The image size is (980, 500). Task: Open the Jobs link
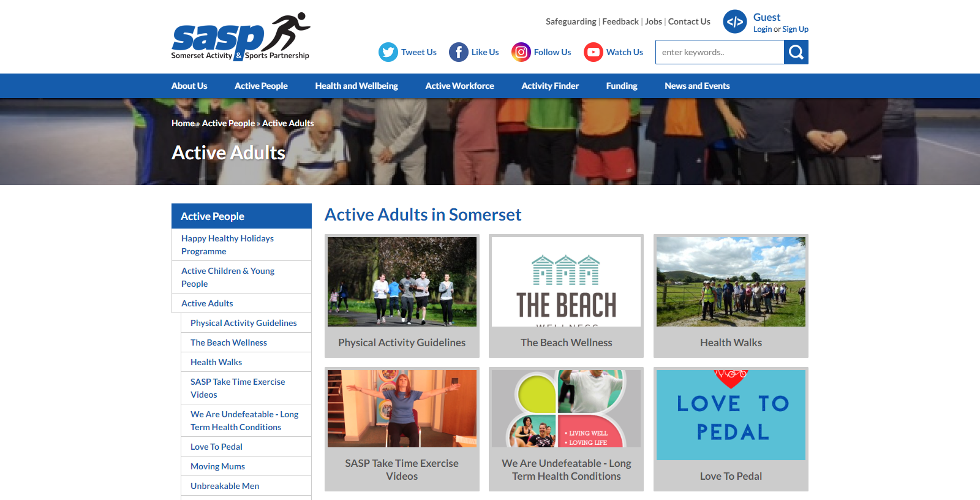(654, 21)
